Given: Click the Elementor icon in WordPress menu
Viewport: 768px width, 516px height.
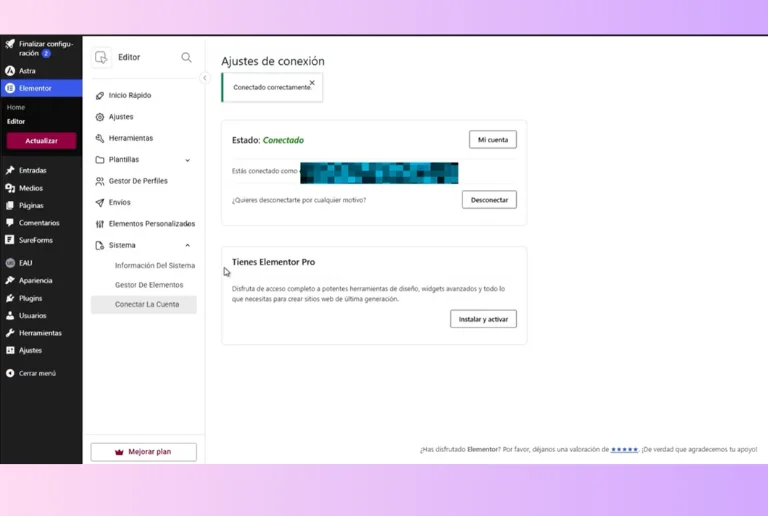Looking at the screenshot, I should point(10,89).
